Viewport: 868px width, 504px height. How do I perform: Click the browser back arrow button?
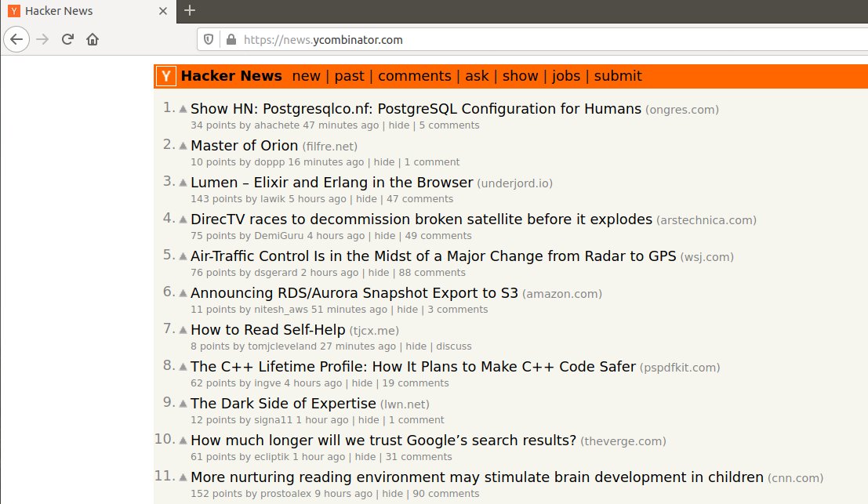click(x=16, y=39)
